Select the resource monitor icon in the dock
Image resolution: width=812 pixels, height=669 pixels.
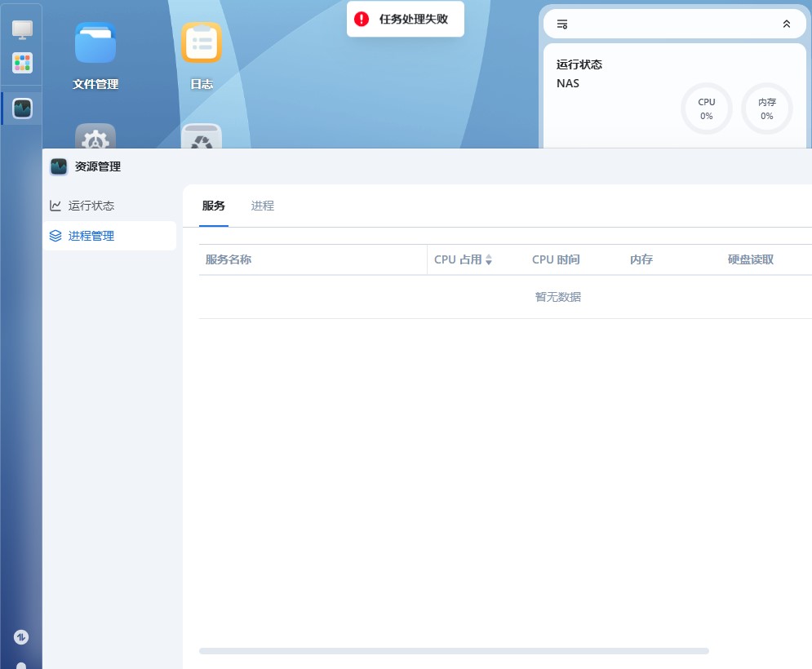point(22,108)
